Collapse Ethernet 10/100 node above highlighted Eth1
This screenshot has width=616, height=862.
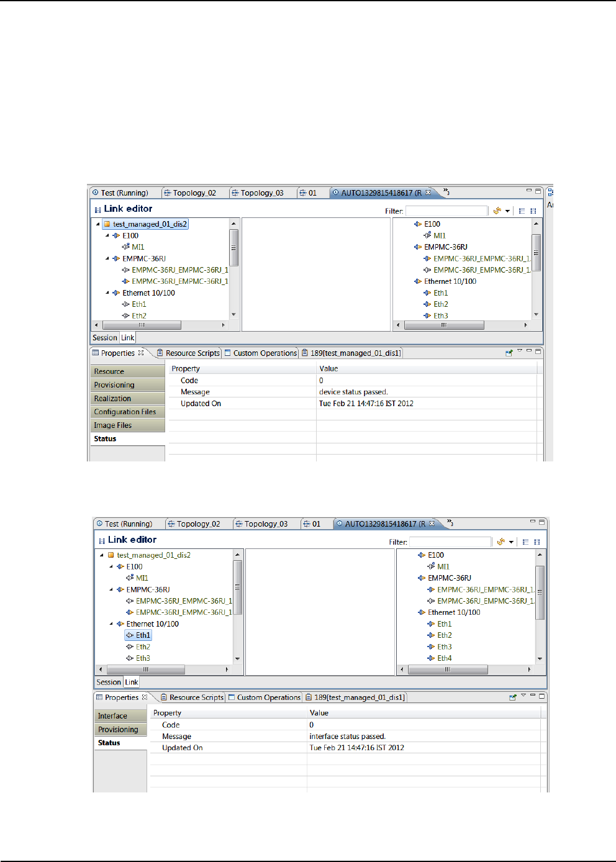[x=112, y=624]
